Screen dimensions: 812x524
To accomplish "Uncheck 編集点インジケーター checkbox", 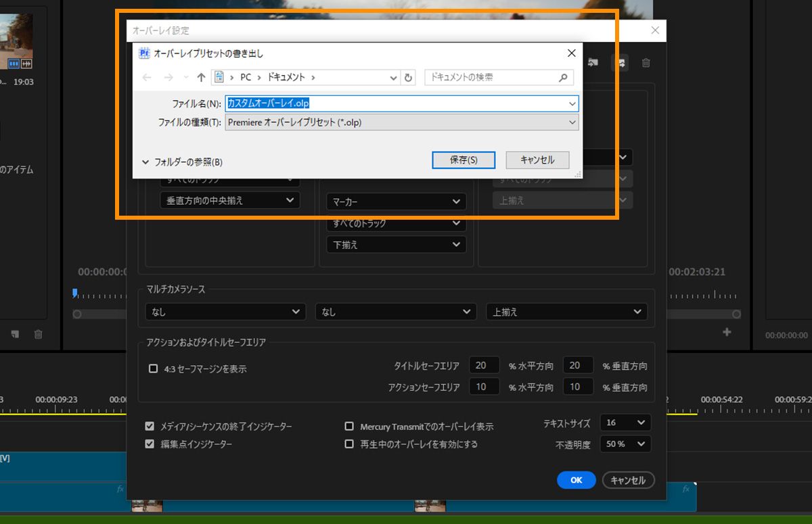I will 150,444.
